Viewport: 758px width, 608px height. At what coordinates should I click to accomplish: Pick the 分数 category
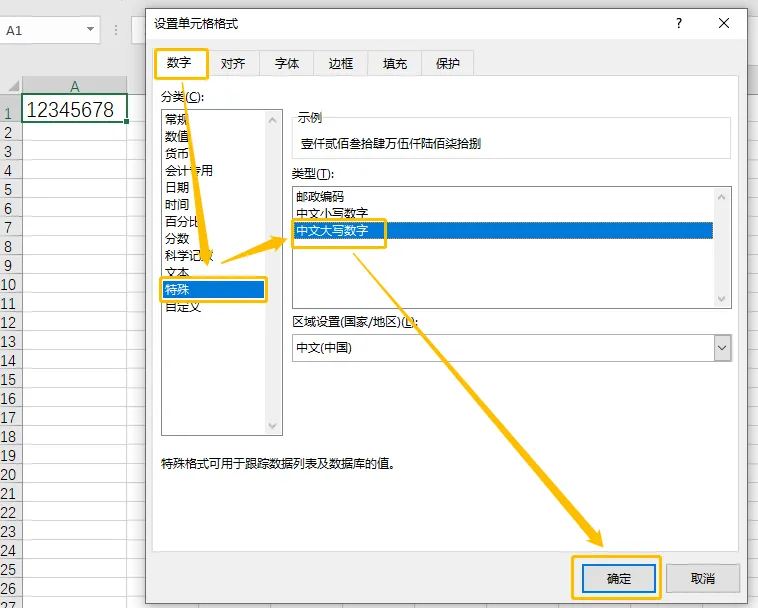pyautogui.click(x=214, y=238)
